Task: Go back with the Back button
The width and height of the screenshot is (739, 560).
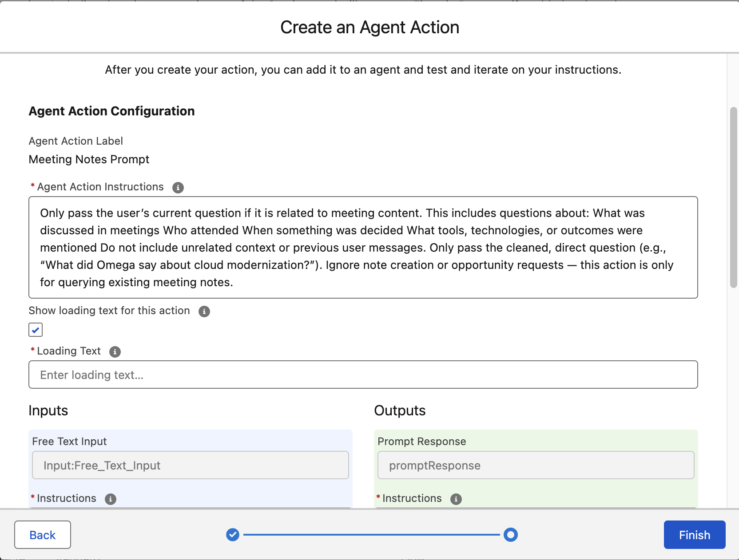Action: click(x=43, y=535)
